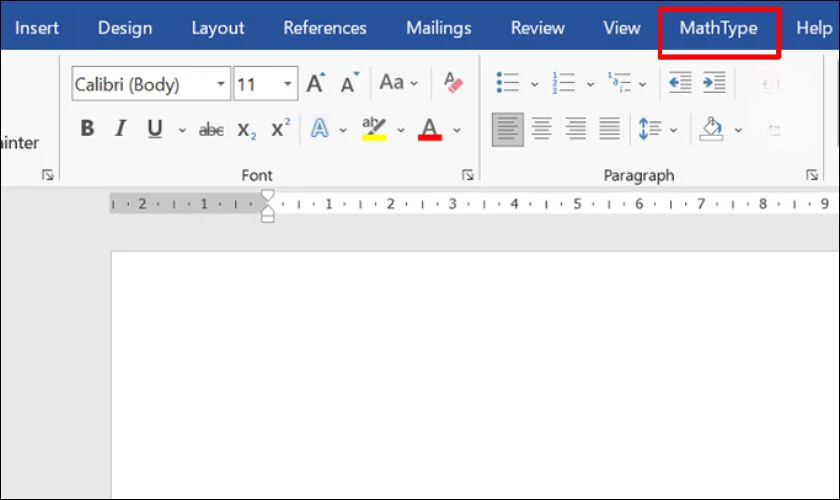
Task: Expand the font size dropdown arrow
Action: tap(288, 84)
